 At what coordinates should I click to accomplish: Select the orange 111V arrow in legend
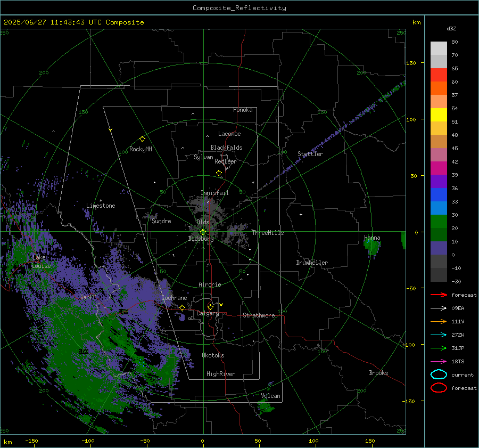[439, 321]
